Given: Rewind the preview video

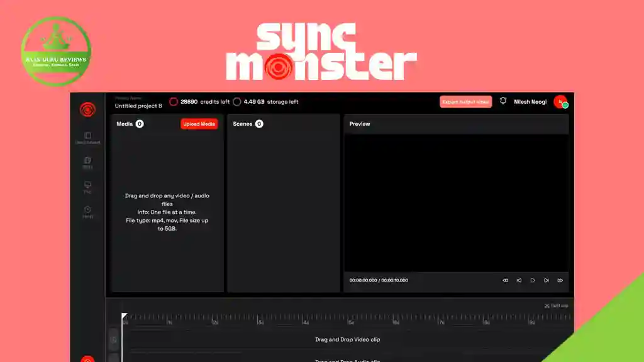Looking at the screenshot, I should click(505, 280).
